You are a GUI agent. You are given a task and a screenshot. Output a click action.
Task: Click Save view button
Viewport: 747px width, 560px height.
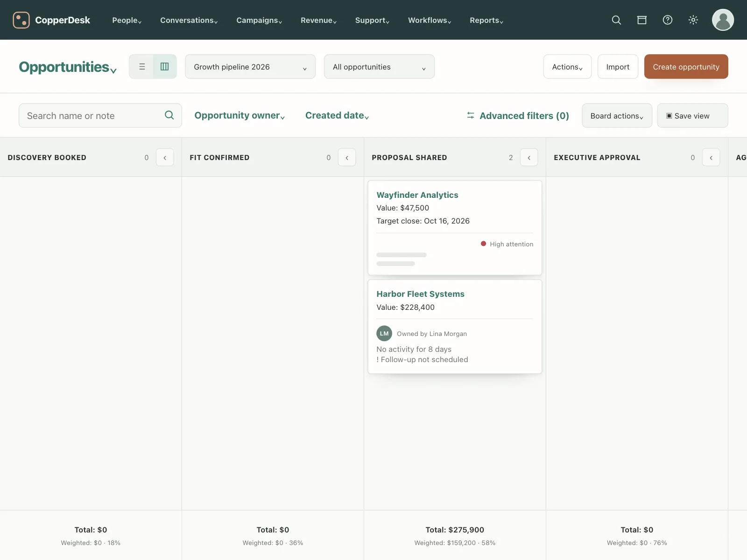(x=692, y=116)
